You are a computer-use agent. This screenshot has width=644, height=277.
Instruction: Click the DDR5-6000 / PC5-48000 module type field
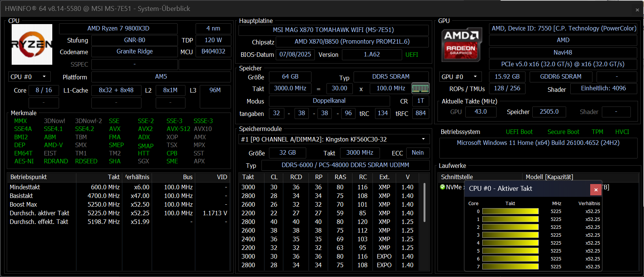[345, 165]
